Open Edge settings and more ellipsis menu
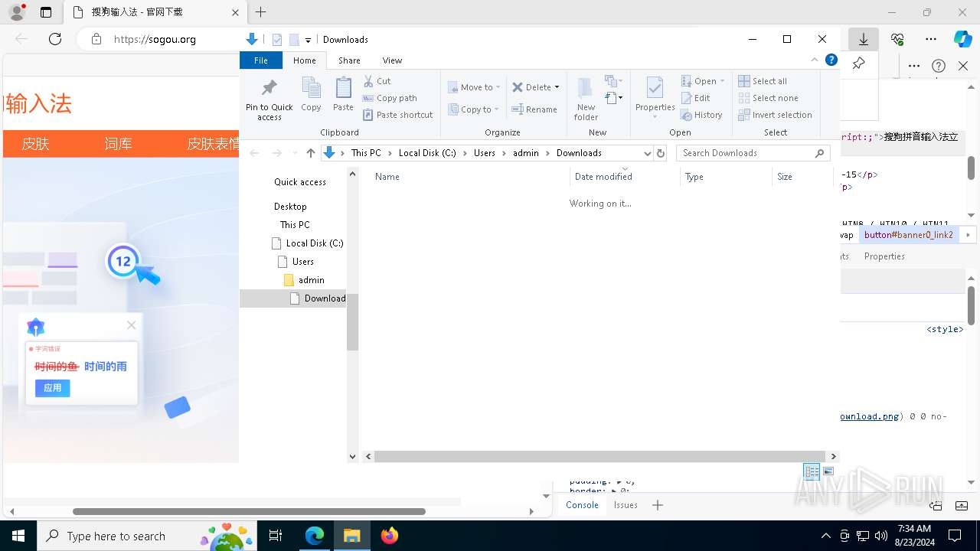The width and height of the screenshot is (980, 551). click(x=930, y=39)
